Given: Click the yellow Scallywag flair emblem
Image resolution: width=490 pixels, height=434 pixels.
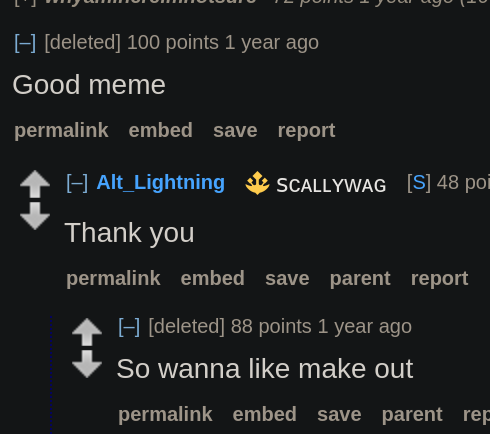Looking at the screenshot, I should 257,183.
